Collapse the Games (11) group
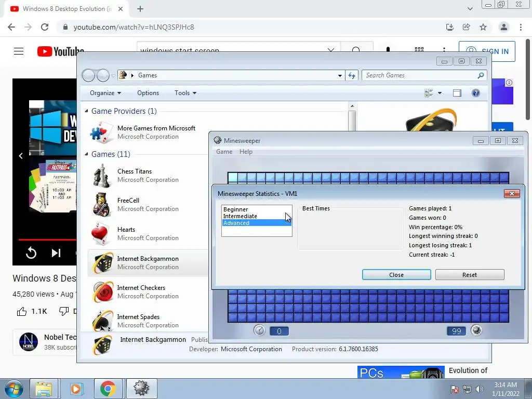532x399 pixels. 86,154
